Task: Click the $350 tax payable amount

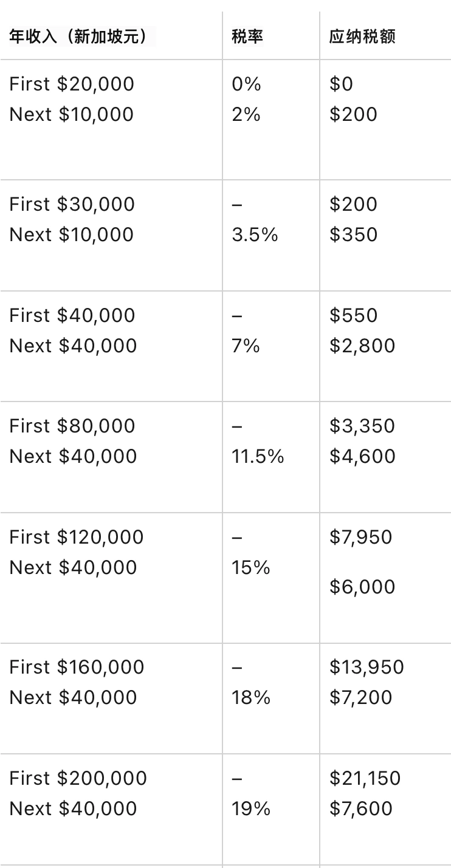Action: click(x=353, y=234)
